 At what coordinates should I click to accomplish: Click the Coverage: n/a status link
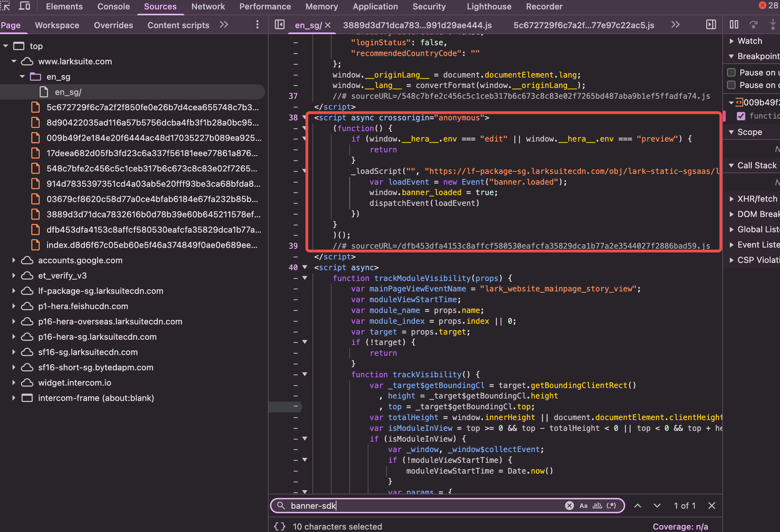coord(680,526)
